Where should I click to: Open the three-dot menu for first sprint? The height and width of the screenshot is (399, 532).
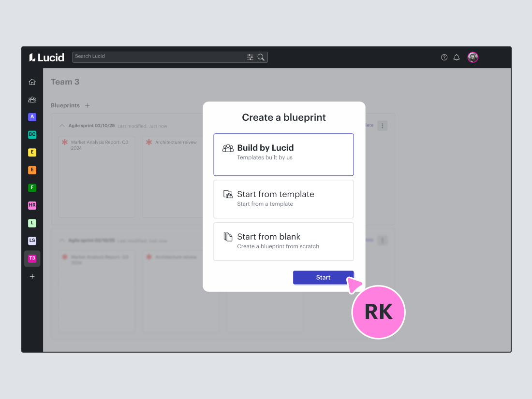click(382, 126)
